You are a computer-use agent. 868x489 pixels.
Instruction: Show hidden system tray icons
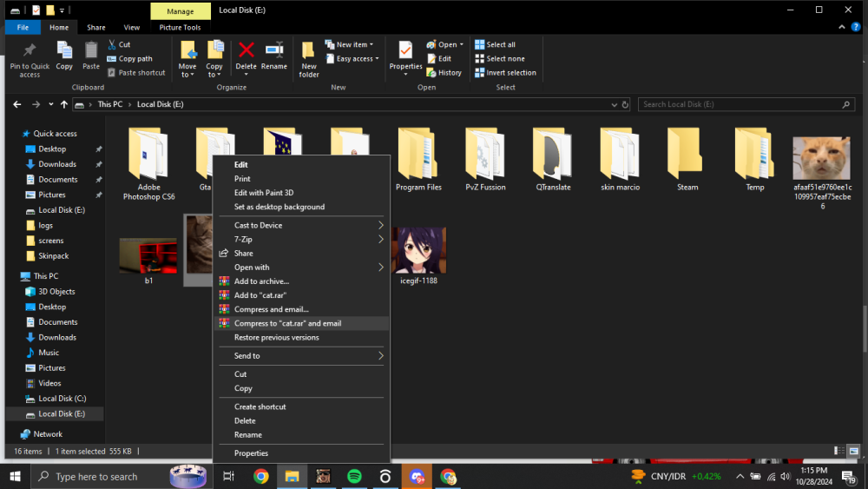(740, 476)
